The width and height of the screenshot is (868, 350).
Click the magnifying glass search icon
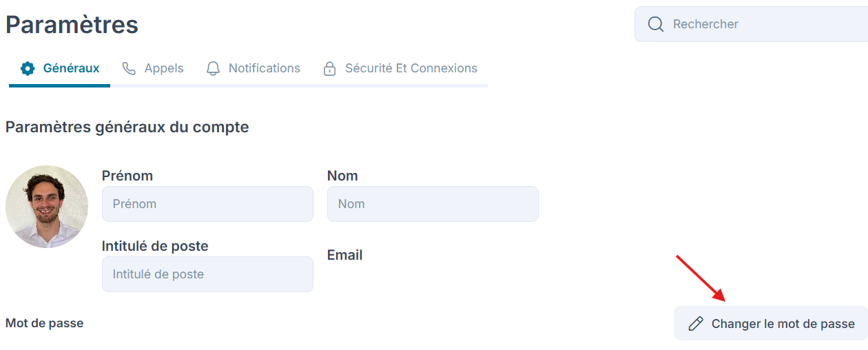(x=656, y=24)
